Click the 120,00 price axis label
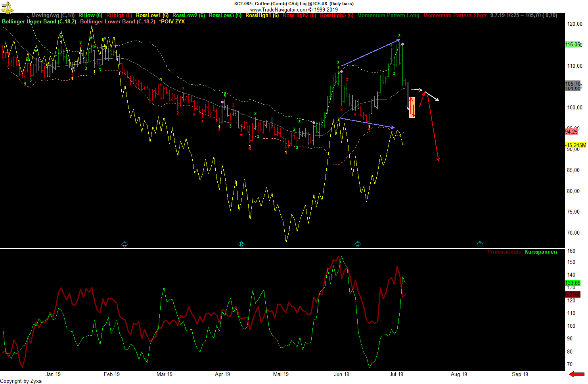This screenshot has width=588, height=384. [x=575, y=24]
